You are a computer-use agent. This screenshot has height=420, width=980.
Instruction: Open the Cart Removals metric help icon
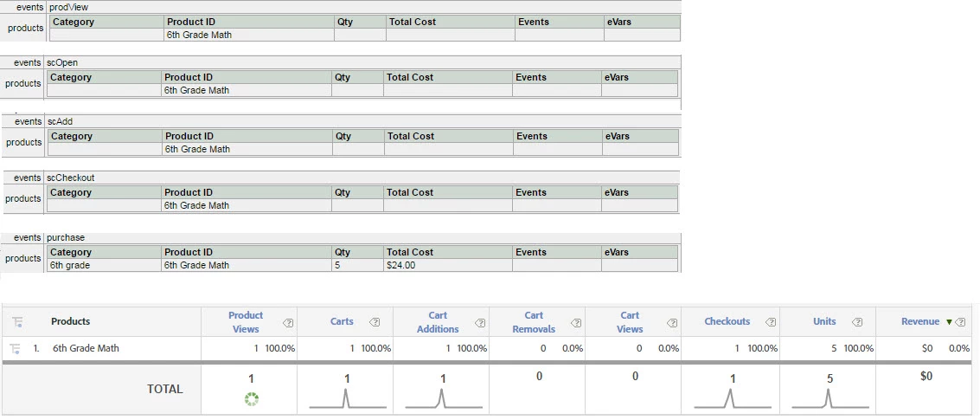[x=576, y=322]
